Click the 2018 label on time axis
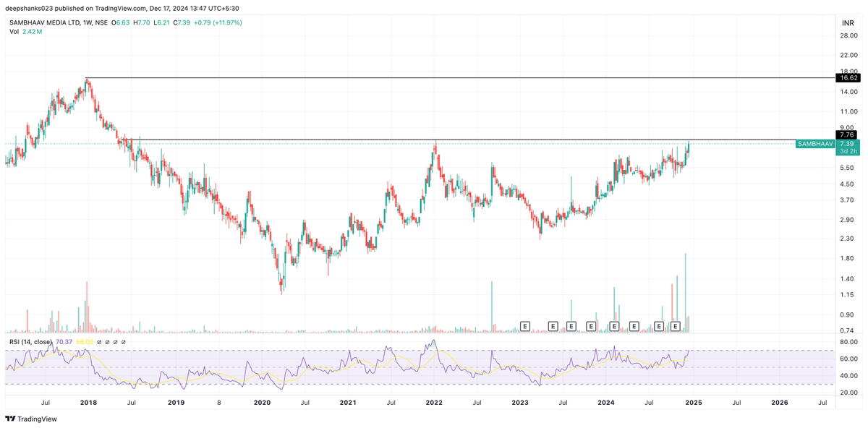The width and height of the screenshot is (868, 428). click(89, 402)
